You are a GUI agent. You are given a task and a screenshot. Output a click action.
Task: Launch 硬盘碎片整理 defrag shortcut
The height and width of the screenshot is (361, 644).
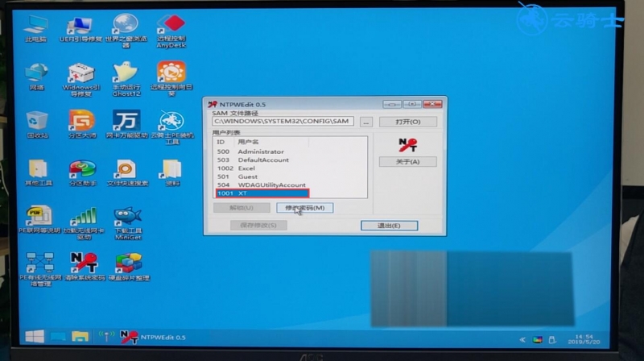point(129,267)
